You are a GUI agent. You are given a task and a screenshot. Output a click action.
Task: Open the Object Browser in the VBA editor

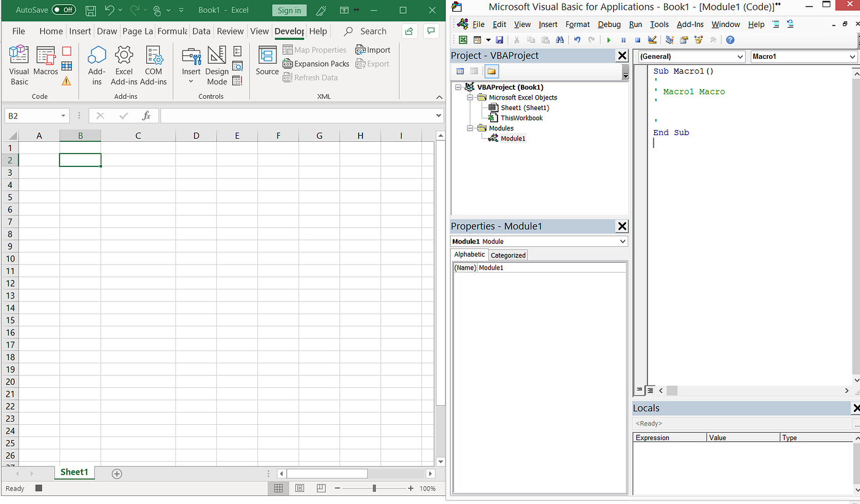(698, 39)
